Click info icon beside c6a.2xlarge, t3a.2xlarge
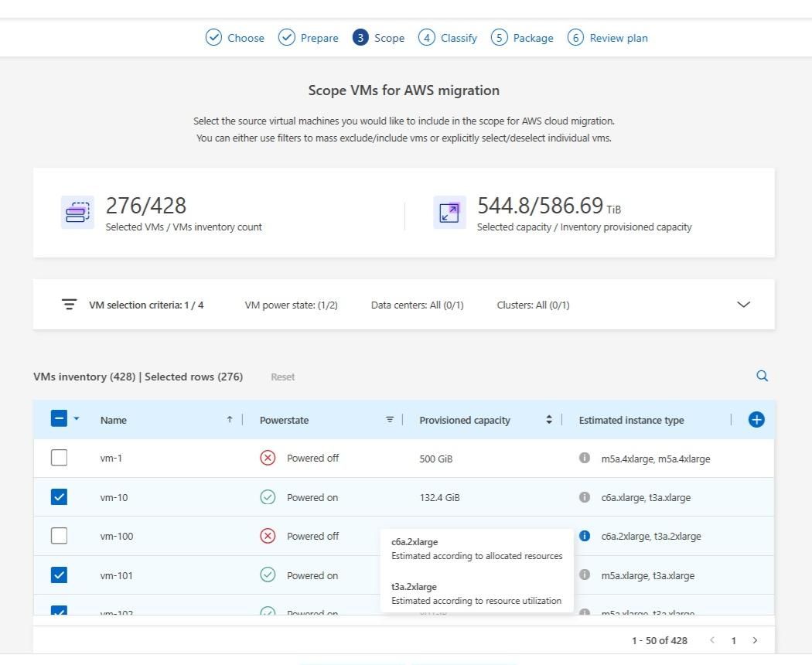Image resolution: width=812 pixels, height=665 pixels. click(585, 536)
